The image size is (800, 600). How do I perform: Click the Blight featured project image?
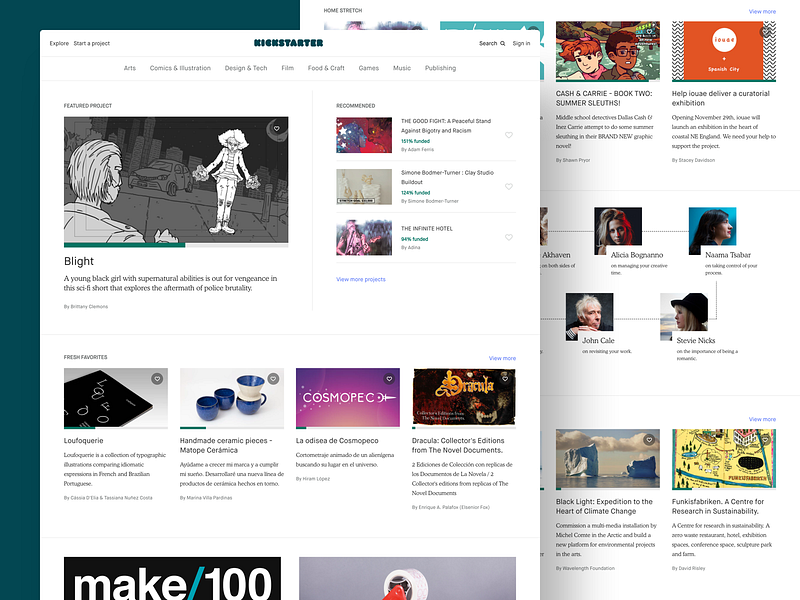point(176,180)
